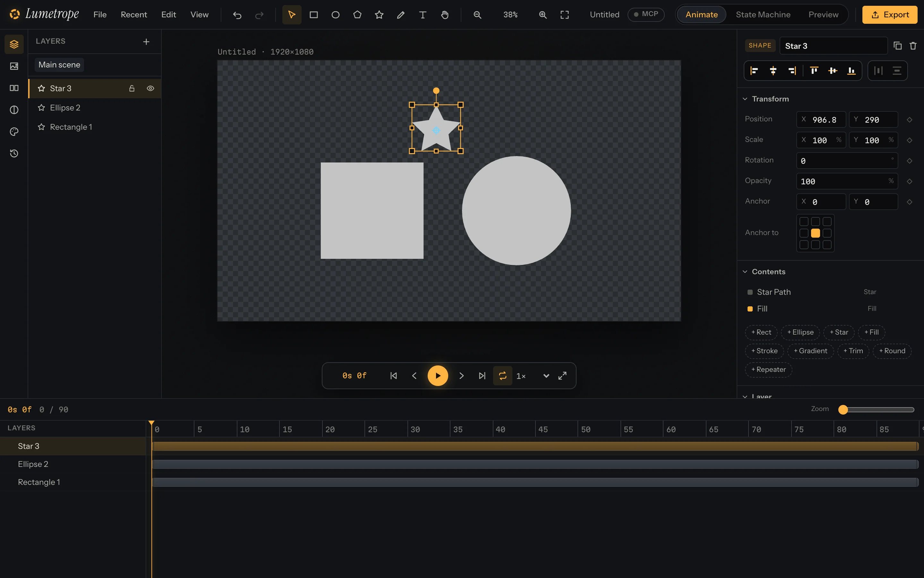Open the assets image panel in sidebar
924x578 pixels.
point(14,66)
